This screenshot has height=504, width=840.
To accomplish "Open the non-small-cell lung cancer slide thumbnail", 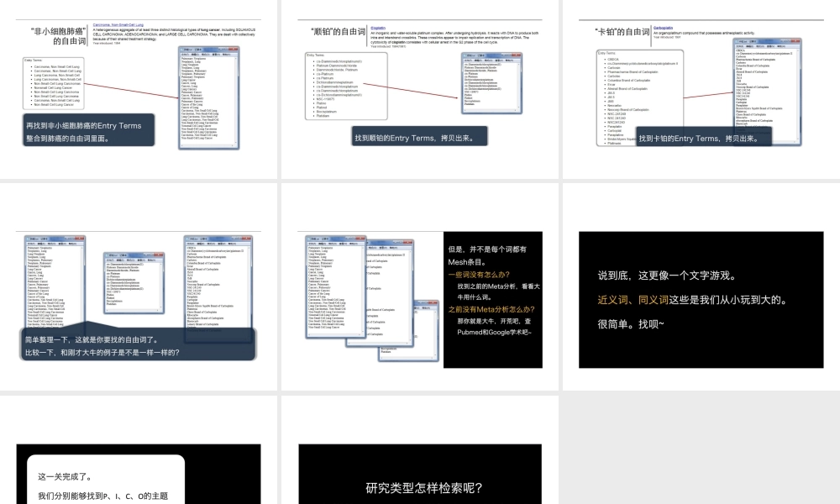I will [x=139, y=88].
